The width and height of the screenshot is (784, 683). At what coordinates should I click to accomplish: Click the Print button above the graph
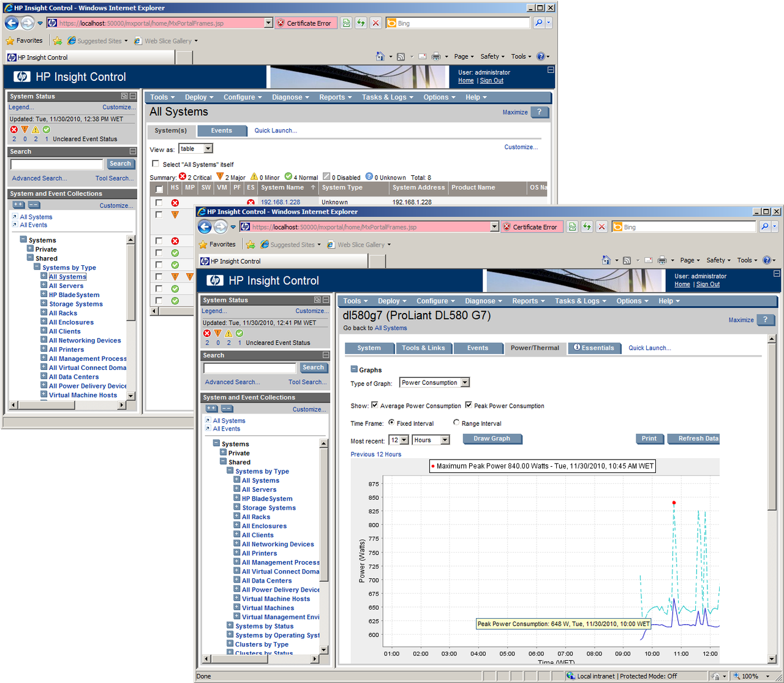click(649, 439)
